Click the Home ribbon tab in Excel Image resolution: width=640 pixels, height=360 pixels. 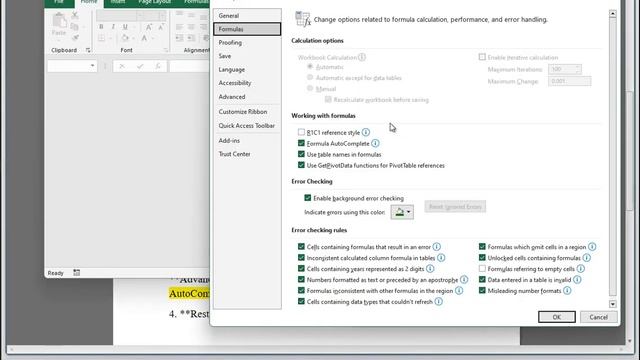(89, 2)
